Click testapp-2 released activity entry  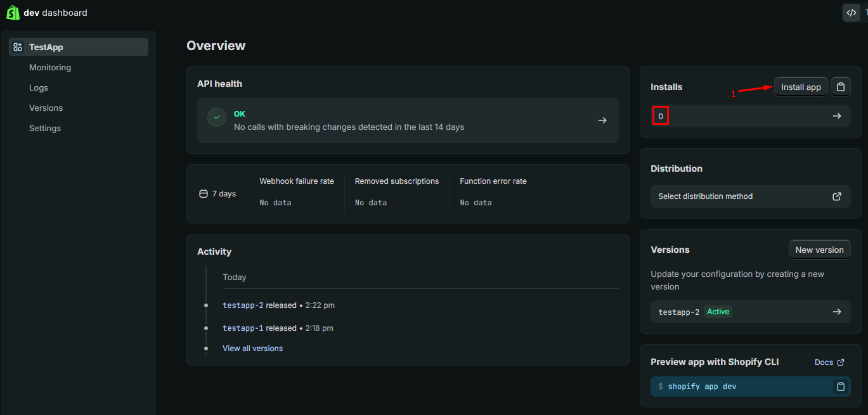278,305
